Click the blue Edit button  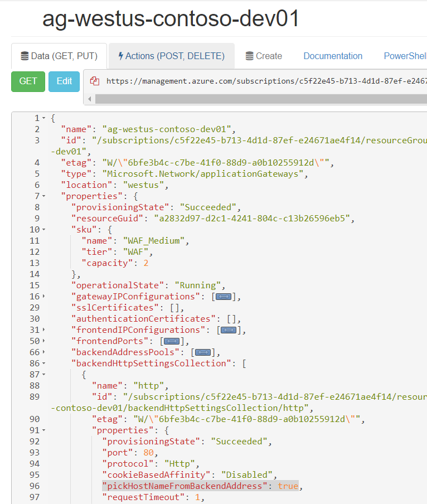pos(64,81)
